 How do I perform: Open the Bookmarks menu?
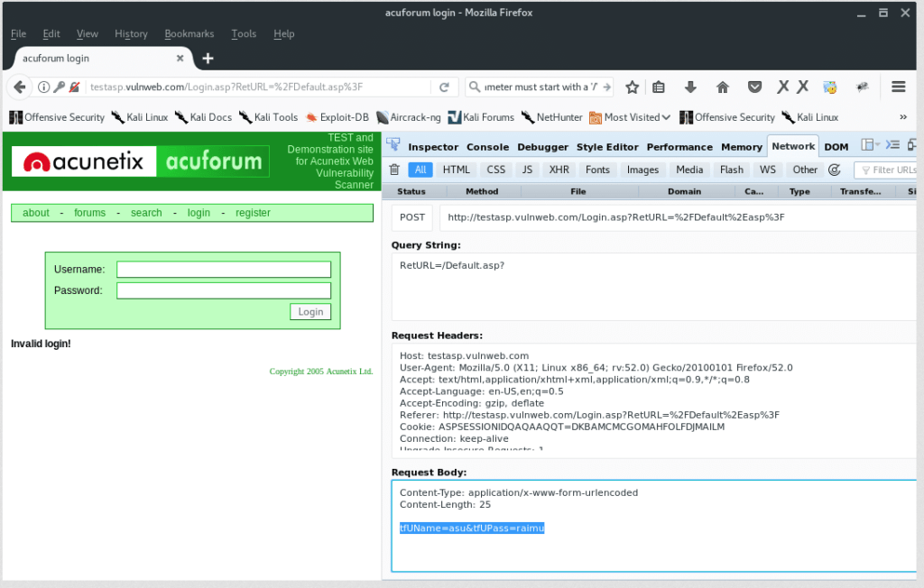coord(189,33)
